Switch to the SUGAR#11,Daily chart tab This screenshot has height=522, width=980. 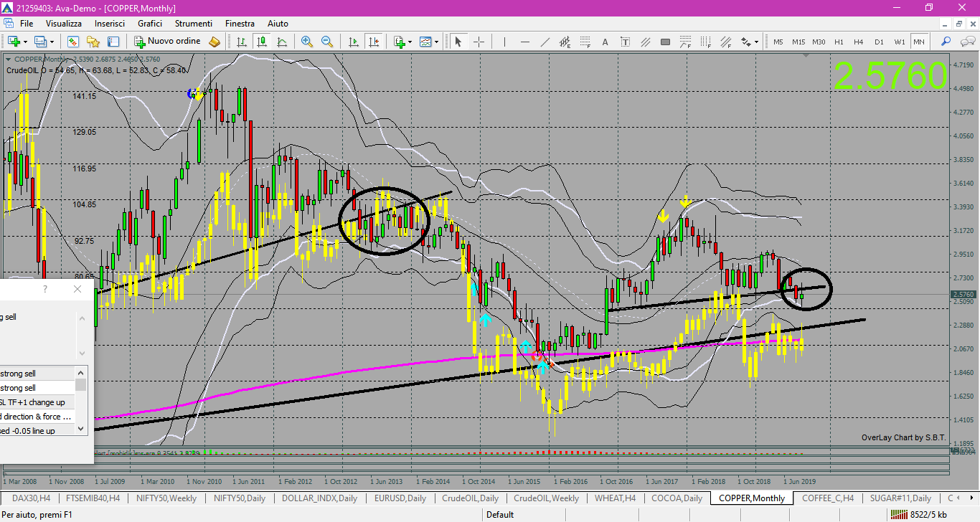click(x=900, y=498)
